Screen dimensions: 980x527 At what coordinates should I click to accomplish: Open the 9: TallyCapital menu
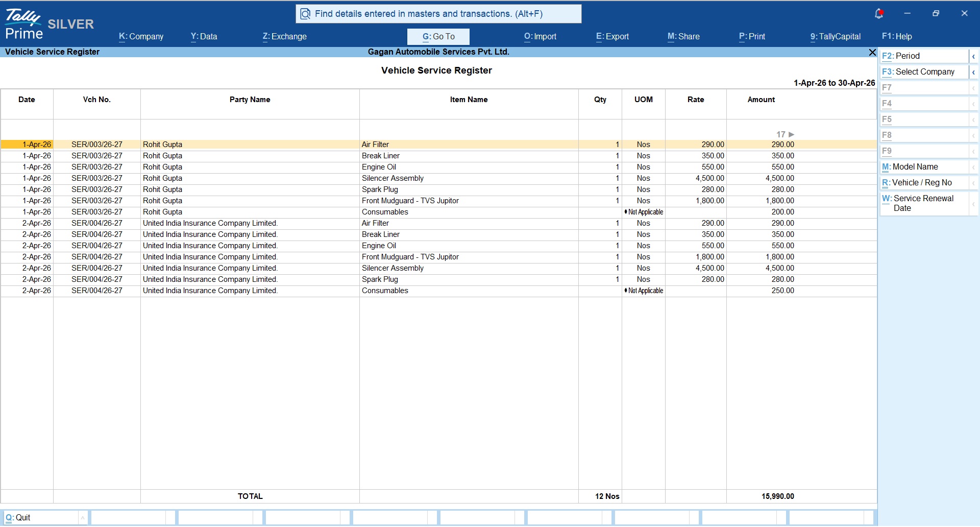click(x=835, y=37)
